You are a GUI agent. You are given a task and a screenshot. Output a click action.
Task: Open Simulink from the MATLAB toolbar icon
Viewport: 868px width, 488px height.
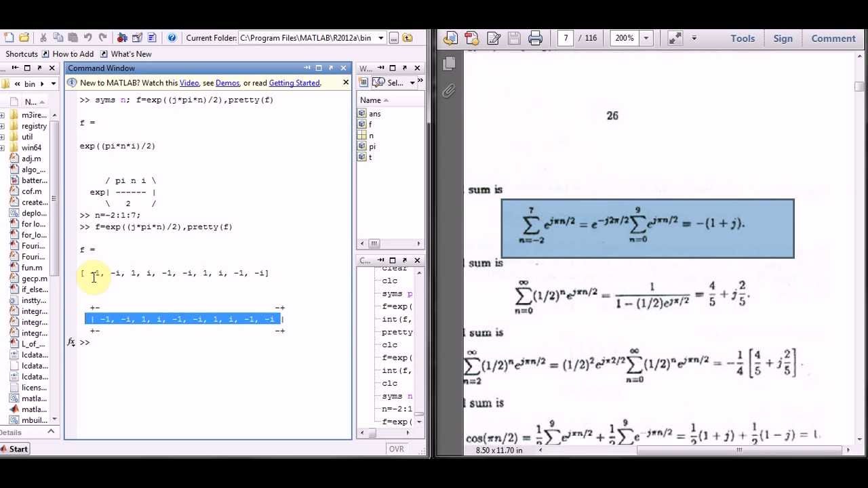[123, 38]
